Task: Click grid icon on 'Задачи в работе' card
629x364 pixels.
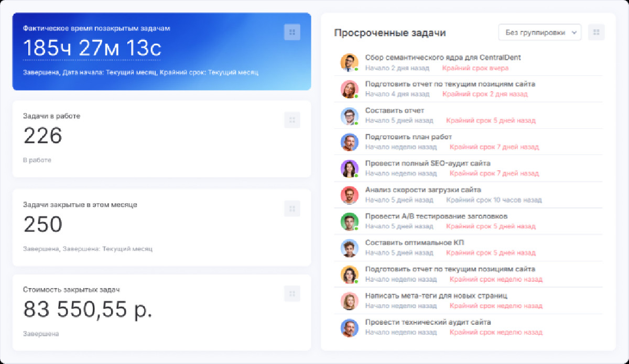Action: pos(292,120)
